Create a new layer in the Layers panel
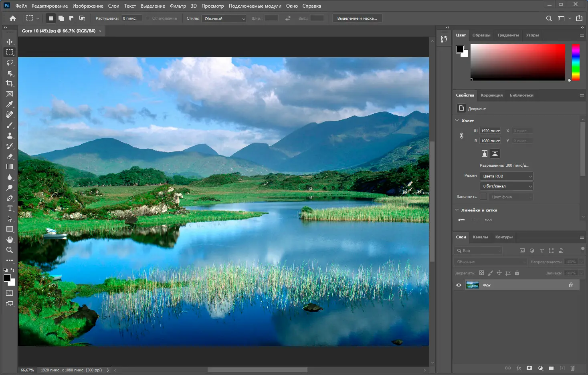Image resolution: width=588 pixels, height=375 pixels. pos(562,368)
